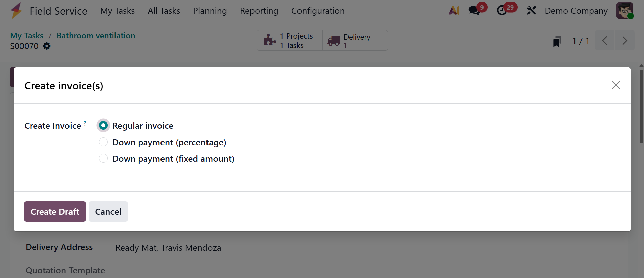Click the Cancel button
644x278 pixels.
pos(108,211)
